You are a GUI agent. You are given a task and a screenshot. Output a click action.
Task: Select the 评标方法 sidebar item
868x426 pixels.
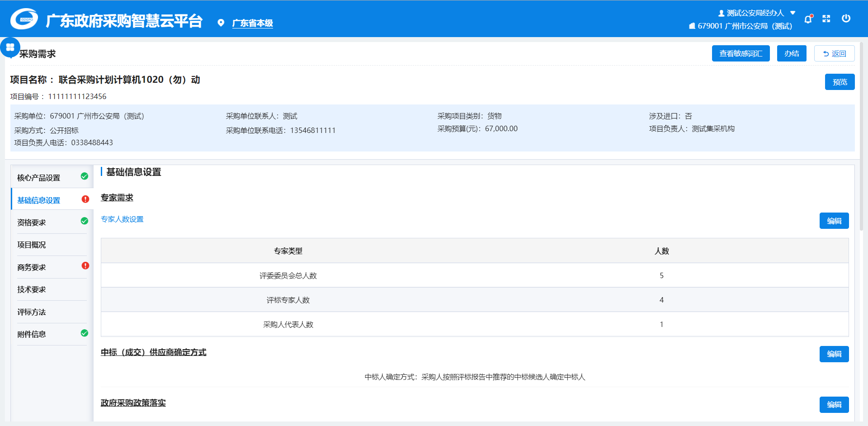[x=32, y=312]
